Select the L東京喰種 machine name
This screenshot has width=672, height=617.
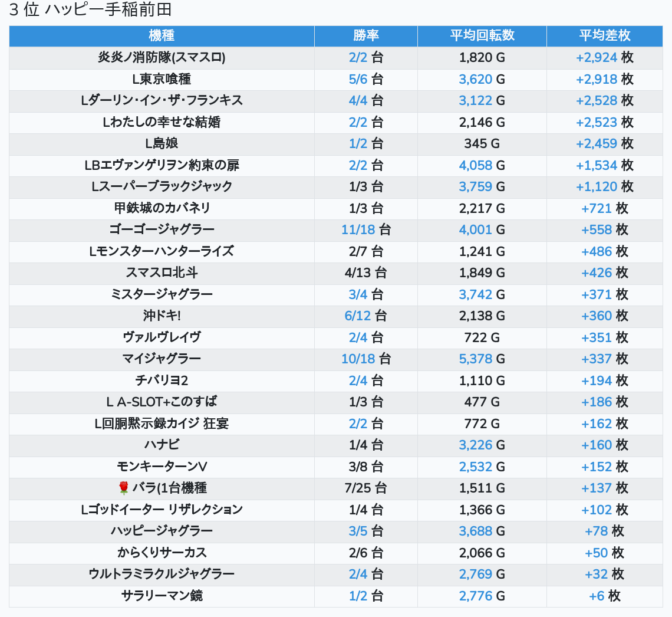[x=162, y=79]
